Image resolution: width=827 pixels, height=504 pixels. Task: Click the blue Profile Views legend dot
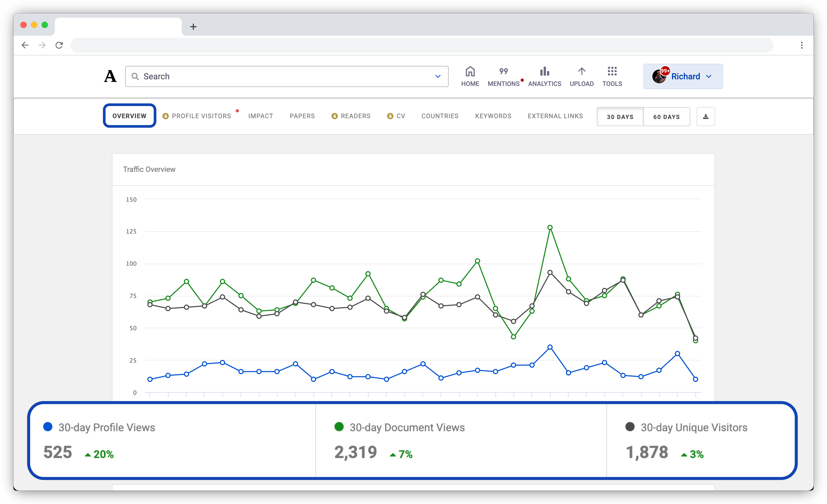point(48,427)
